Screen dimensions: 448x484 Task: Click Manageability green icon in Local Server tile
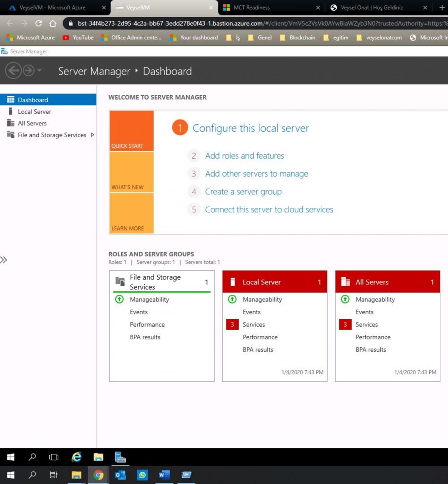click(233, 299)
